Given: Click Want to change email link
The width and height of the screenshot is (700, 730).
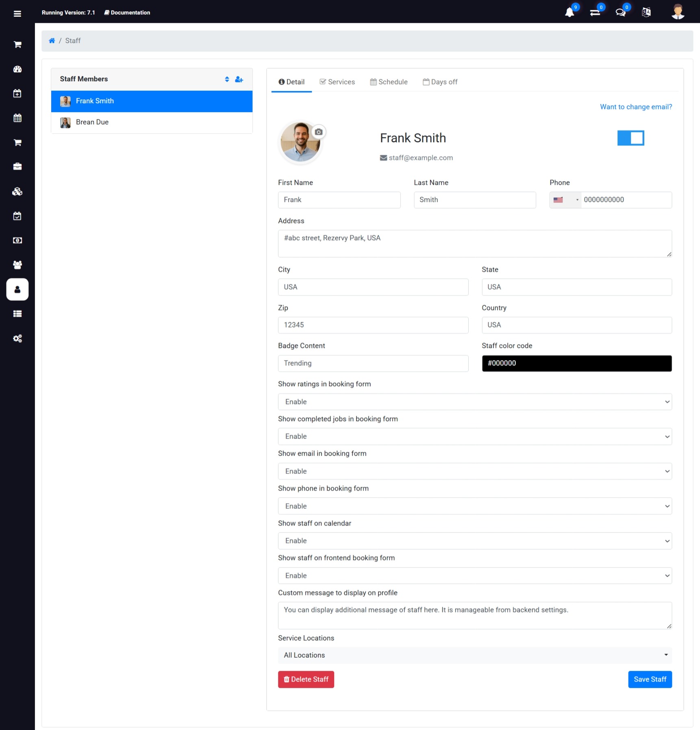Looking at the screenshot, I should click(636, 107).
